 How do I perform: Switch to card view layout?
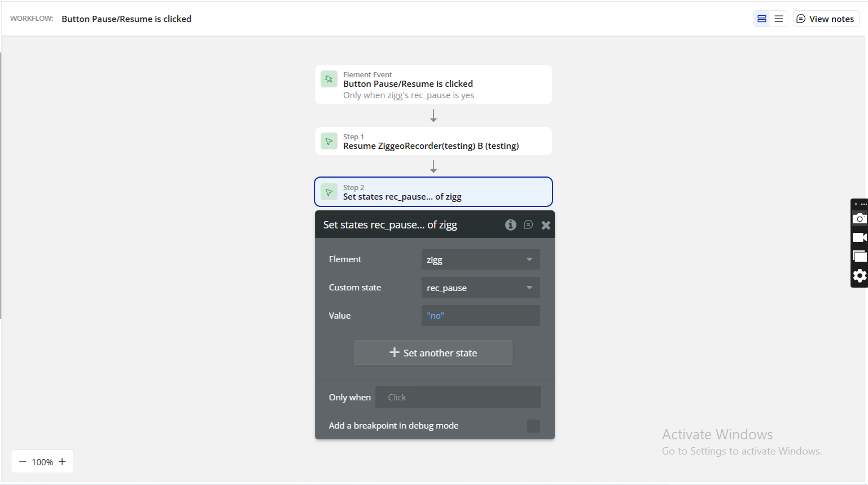(x=762, y=19)
